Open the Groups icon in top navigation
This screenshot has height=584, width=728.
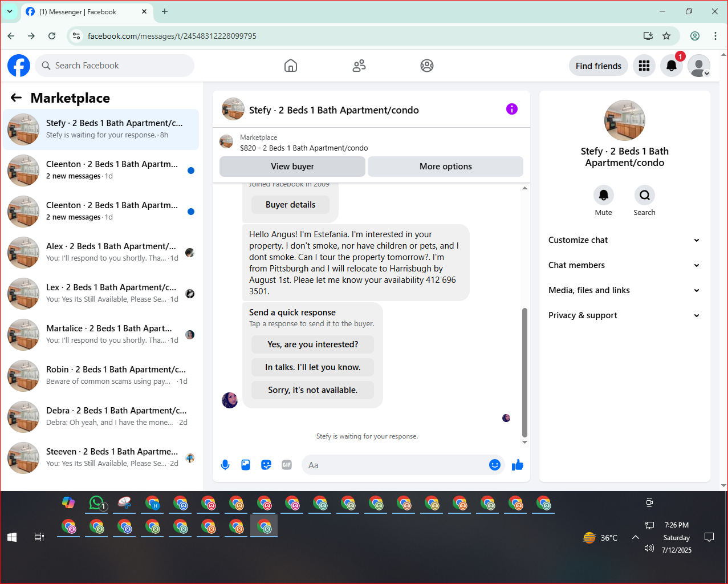[427, 66]
